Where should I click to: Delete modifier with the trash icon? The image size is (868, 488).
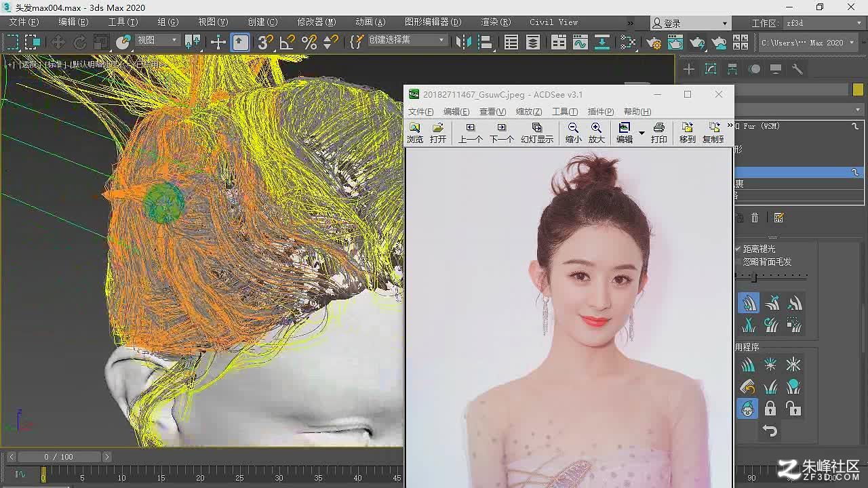(x=755, y=218)
